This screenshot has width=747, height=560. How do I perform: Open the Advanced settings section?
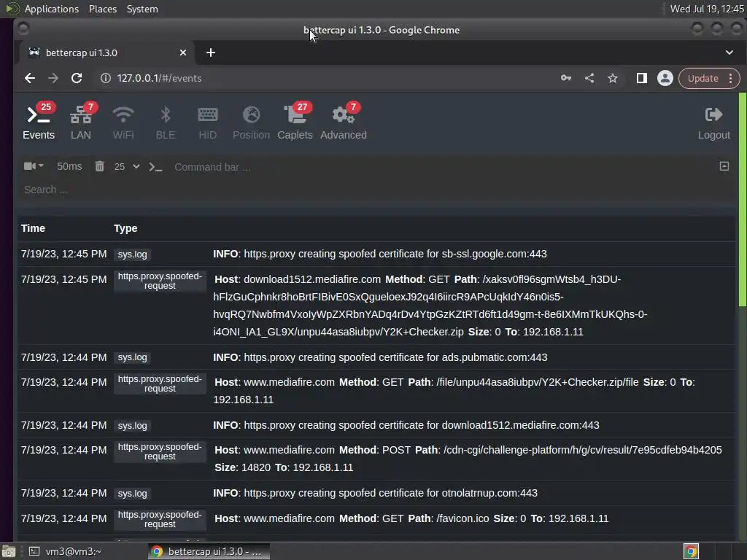(344, 122)
